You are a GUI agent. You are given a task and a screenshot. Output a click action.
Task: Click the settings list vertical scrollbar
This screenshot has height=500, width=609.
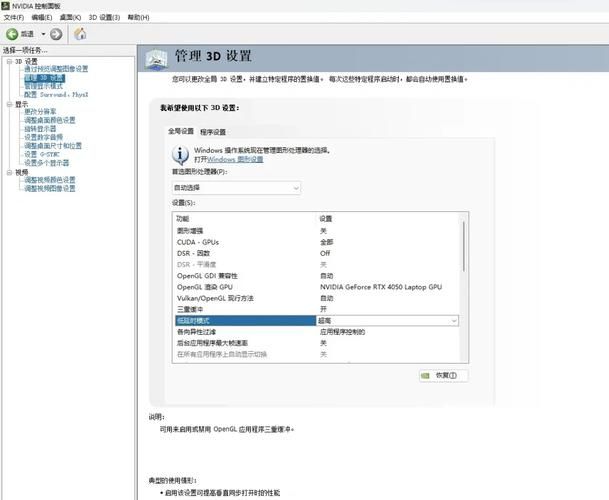(462, 250)
